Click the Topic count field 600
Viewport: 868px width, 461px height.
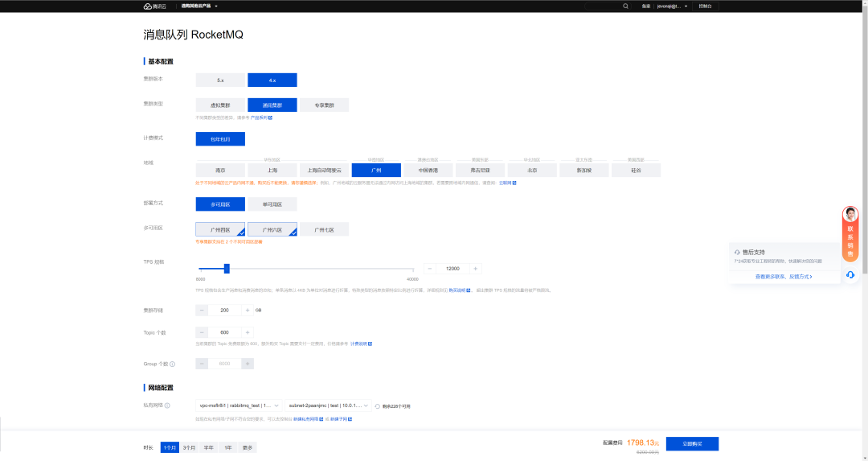pos(225,332)
